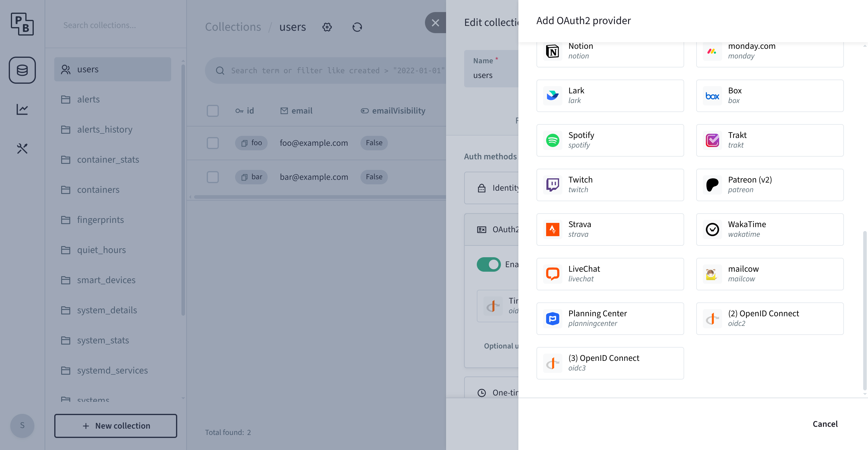Open the alerts_history collection
The width and height of the screenshot is (868, 450).
point(112,129)
